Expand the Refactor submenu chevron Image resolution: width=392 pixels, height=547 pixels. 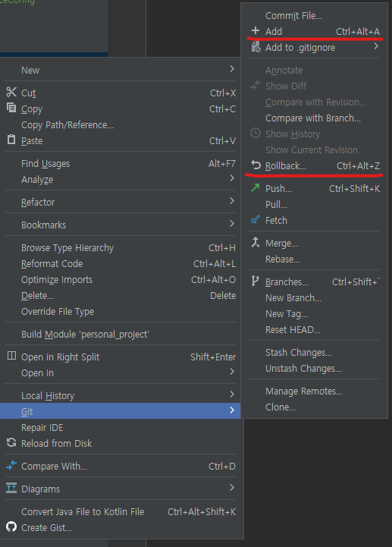232,201
